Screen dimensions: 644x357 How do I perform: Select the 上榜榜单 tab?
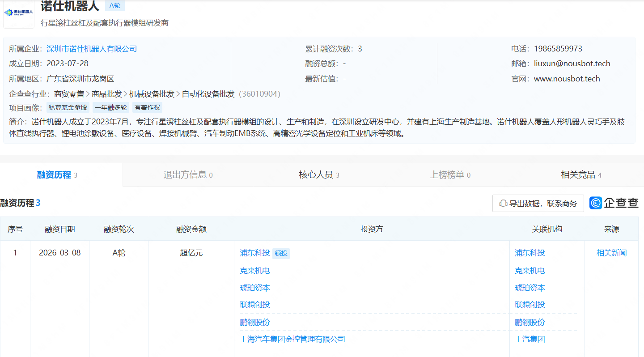tap(447, 175)
